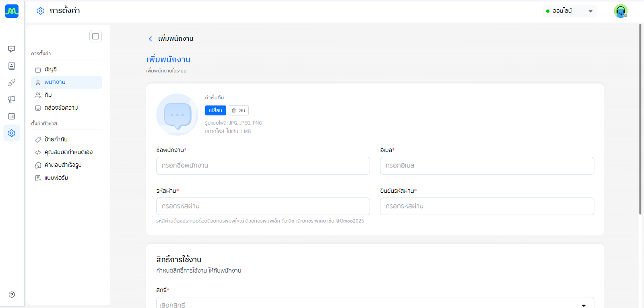The height and width of the screenshot is (308, 644).
Task: Focus the ชื่อพนักงาน input field
Action: coord(263,166)
